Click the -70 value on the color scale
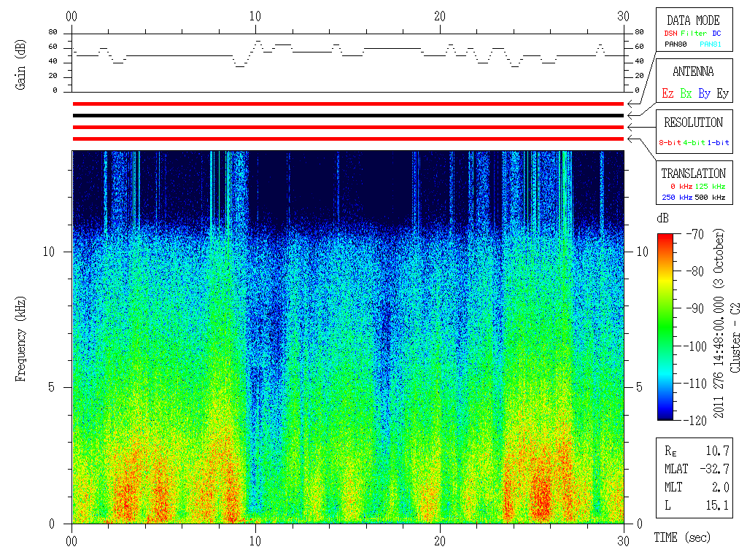The height and width of the screenshot is (560, 747). pos(695,234)
